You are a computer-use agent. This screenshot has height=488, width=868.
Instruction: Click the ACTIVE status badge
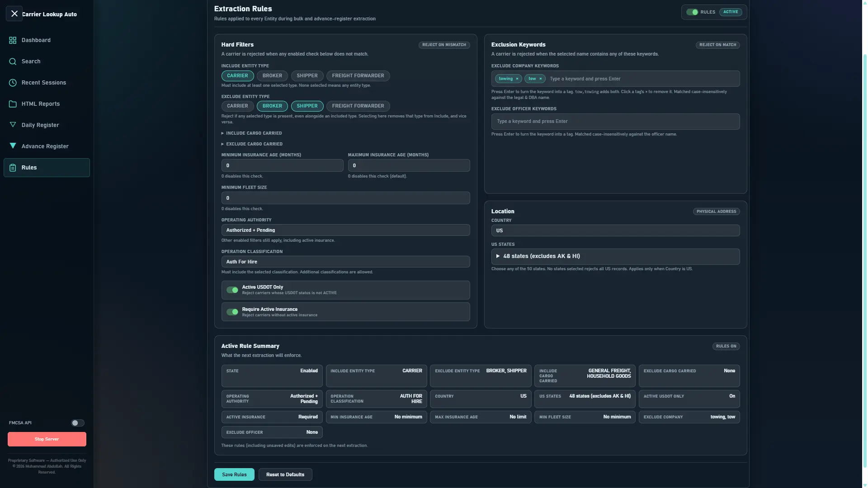[x=730, y=12]
